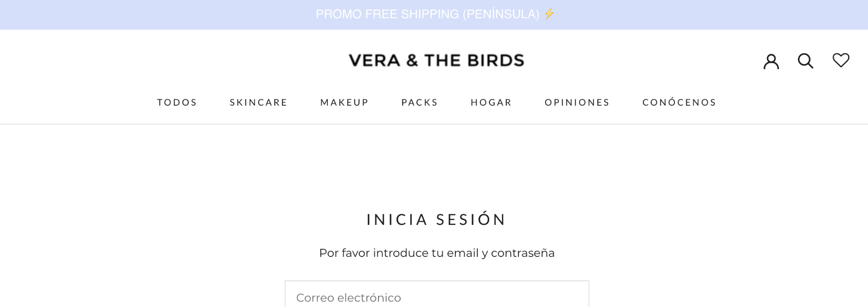This screenshot has height=307, width=868.
Task: Click the word PENÍNSULA in the promo bar
Action: 501,14
